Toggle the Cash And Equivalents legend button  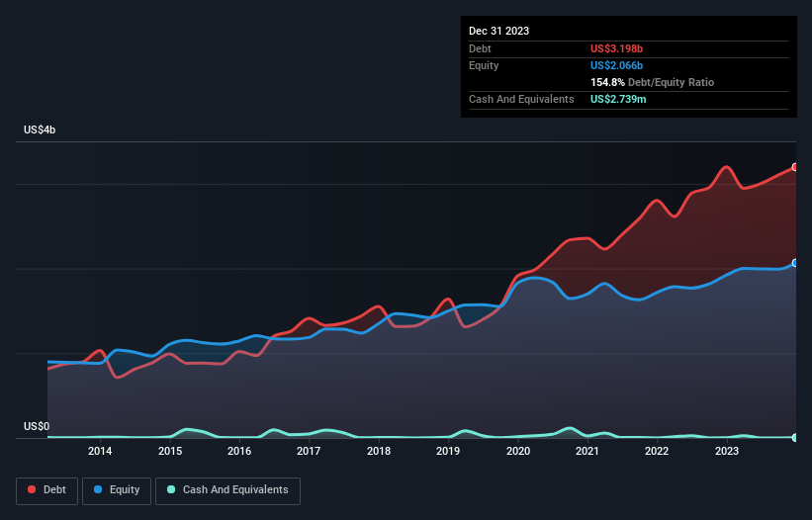227,490
